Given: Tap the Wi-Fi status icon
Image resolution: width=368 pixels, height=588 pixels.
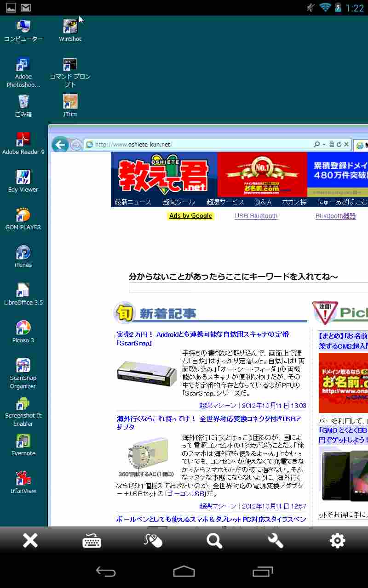Looking at the screenshot, I should point(325,7).
